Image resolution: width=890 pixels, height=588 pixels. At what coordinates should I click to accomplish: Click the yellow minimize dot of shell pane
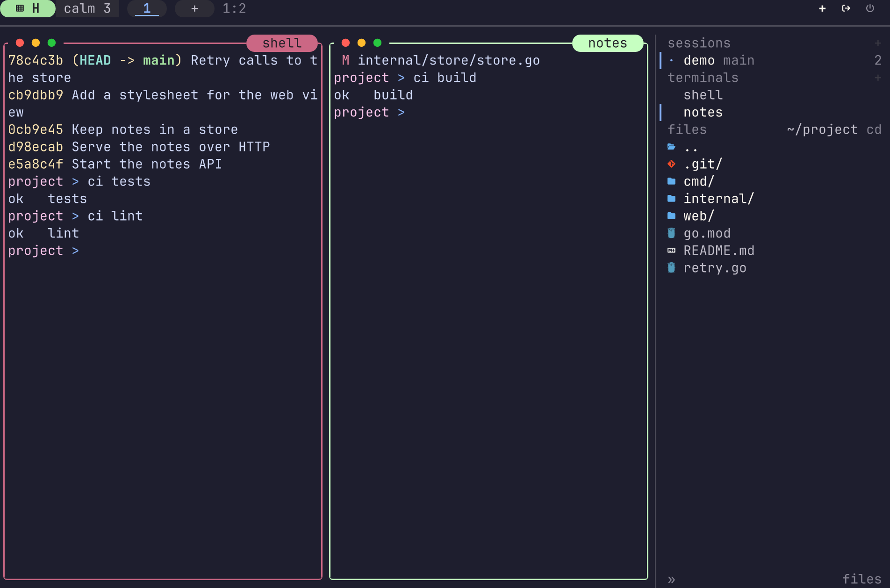pos(36,43)
